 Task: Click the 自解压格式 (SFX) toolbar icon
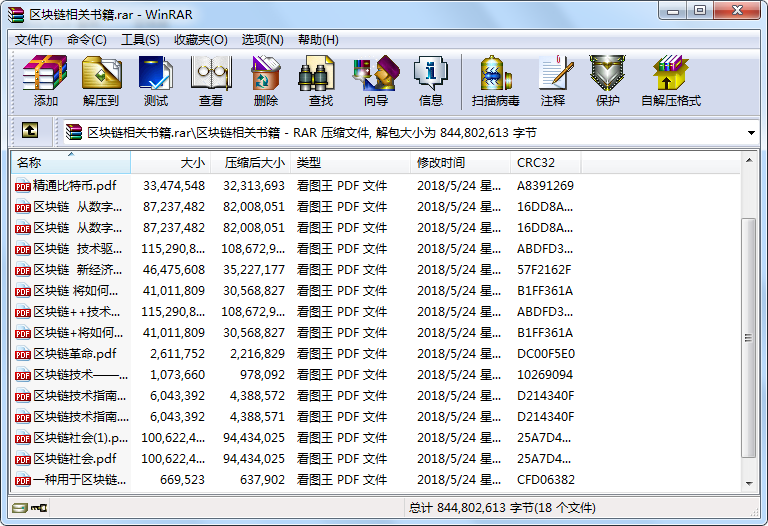671,73
